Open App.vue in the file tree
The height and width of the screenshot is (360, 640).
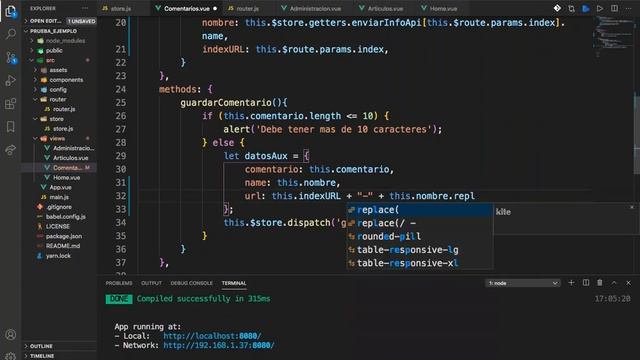click(x=59, y=187)
